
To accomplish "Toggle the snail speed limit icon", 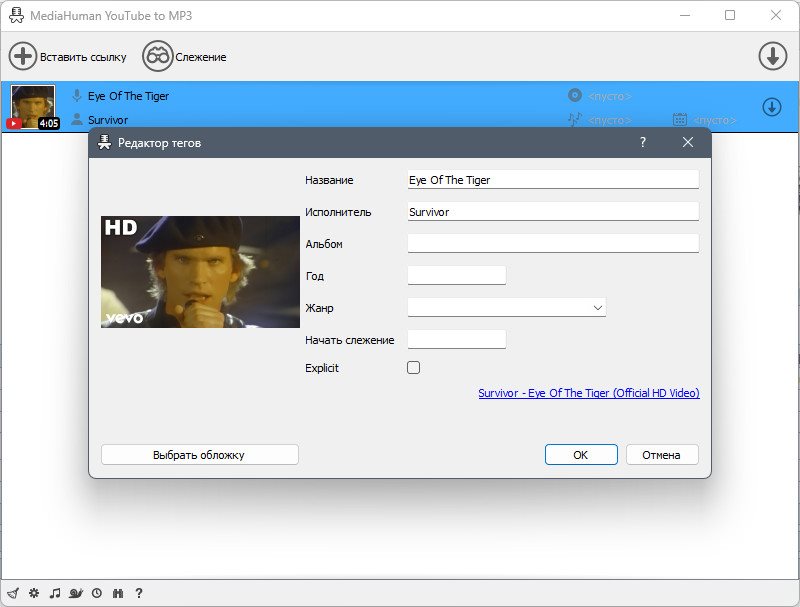I will pyautogui.click(x=76, y=593).
